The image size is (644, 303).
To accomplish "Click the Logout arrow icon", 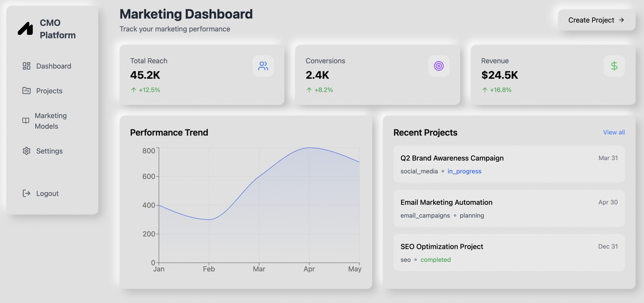I will point(26,193).
